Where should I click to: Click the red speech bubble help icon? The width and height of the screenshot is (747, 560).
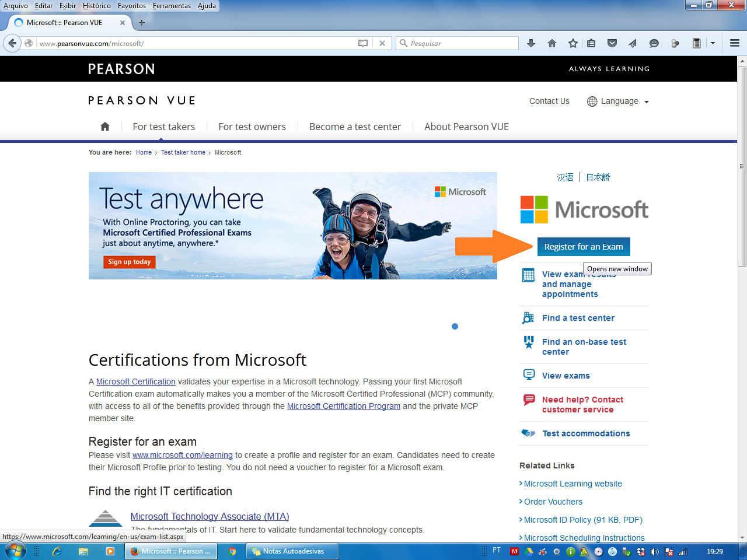(529, 400)
